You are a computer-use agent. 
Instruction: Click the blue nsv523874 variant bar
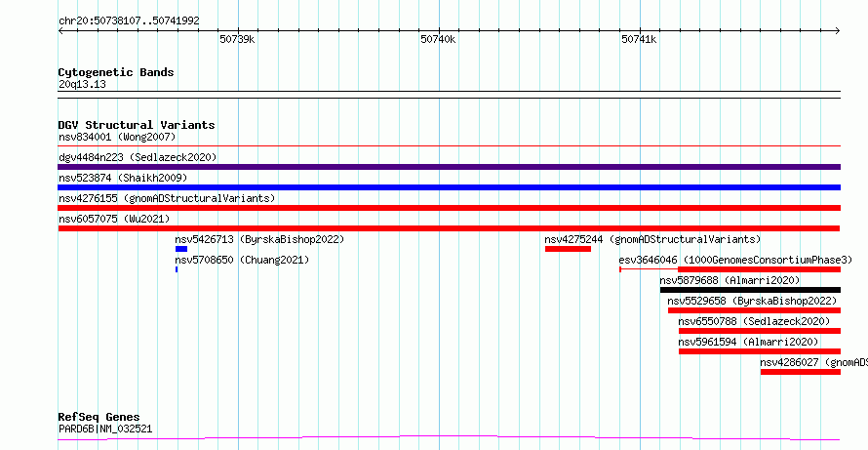(x=449, y=187)
